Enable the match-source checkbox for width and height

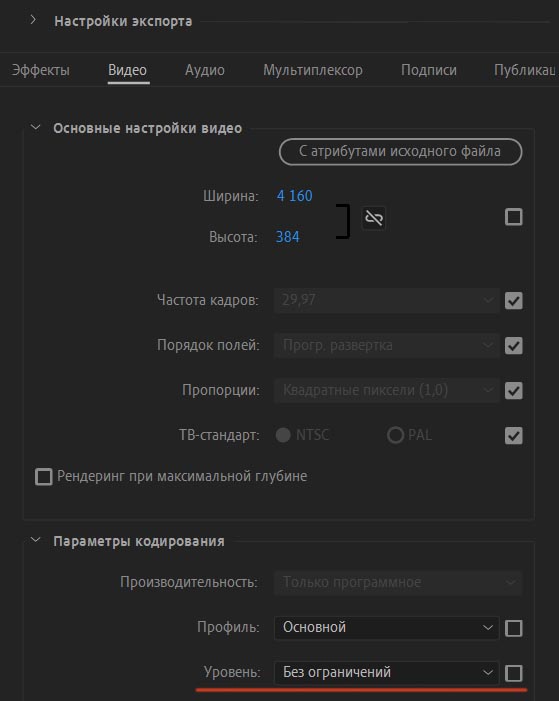[513, 217]
